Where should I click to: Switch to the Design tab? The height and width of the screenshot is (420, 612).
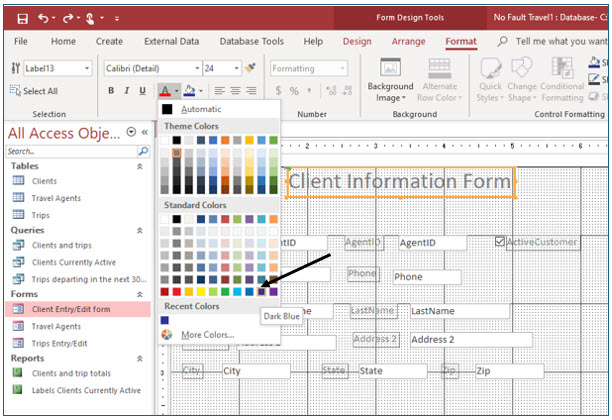[357, 41]
